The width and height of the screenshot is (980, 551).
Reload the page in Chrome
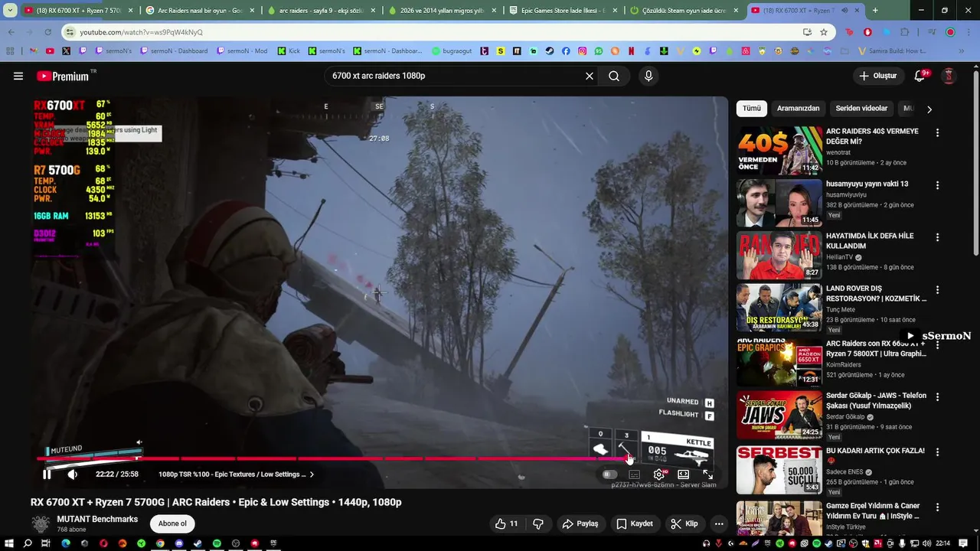(x=47, y=32)
